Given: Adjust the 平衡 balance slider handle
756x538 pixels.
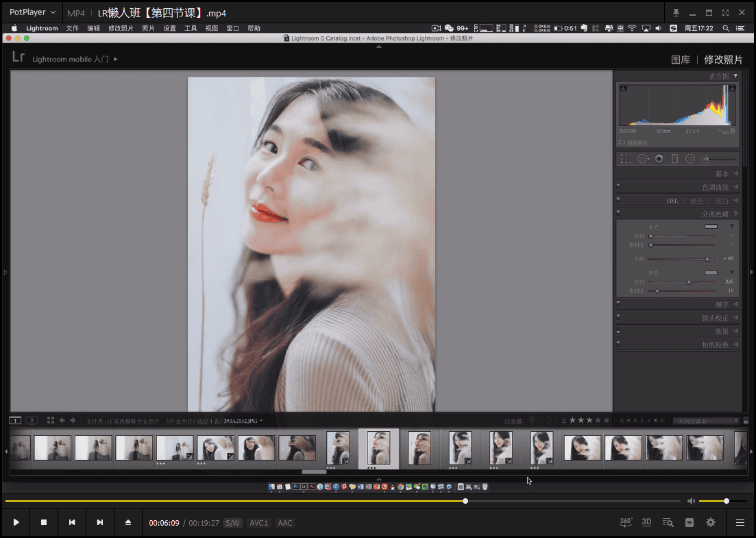Looking at the screenshot, I should (x=707, y=259).
